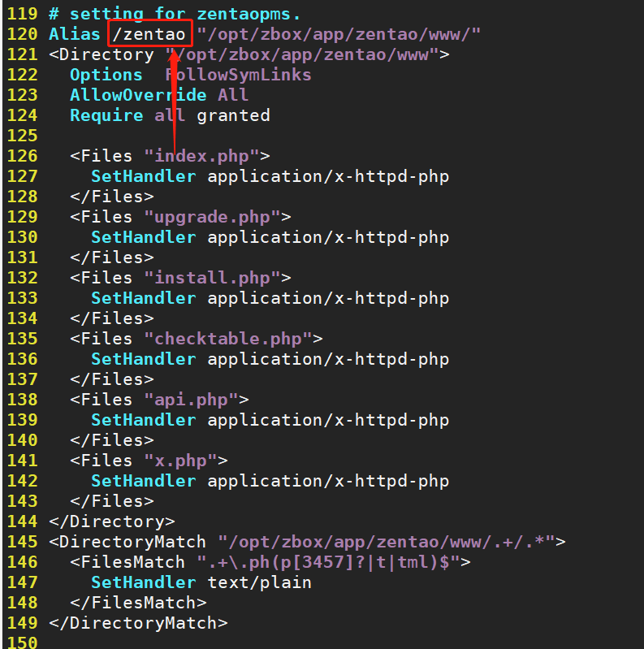The image size is (644, 649).
Task: Click the "<DirectoryMatch" opening tag
Action: tap(128, 542)
